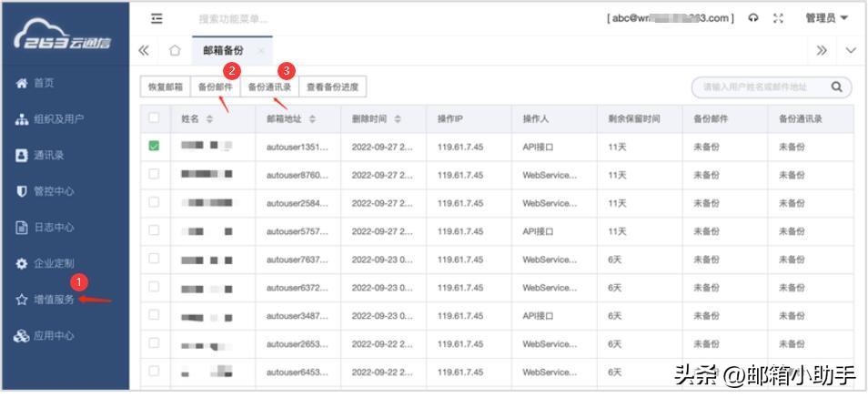The height and width of the screenshot is (398, 868).
Task: Check the autouser6453 row checkbox
Action: tap(154, 371)
